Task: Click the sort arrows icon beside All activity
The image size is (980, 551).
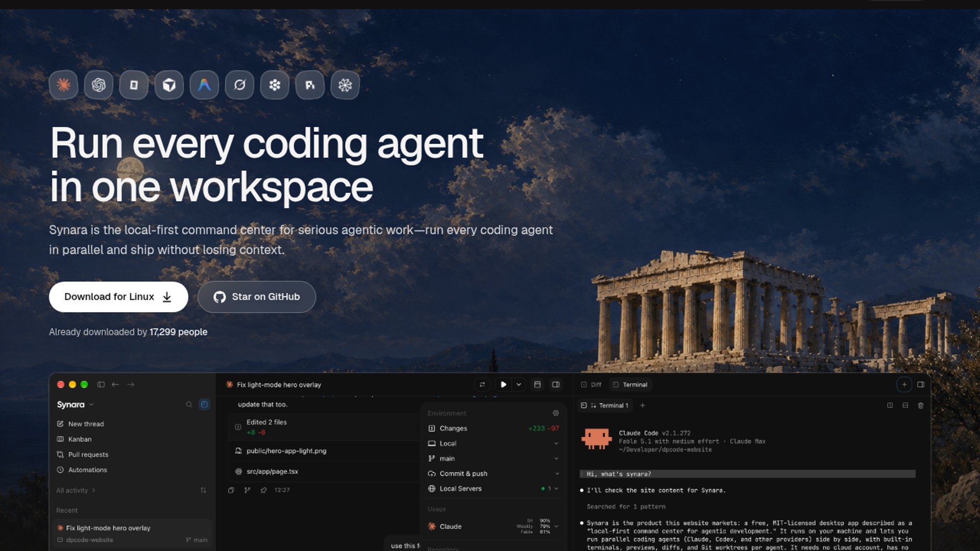Action: [203, 490]
